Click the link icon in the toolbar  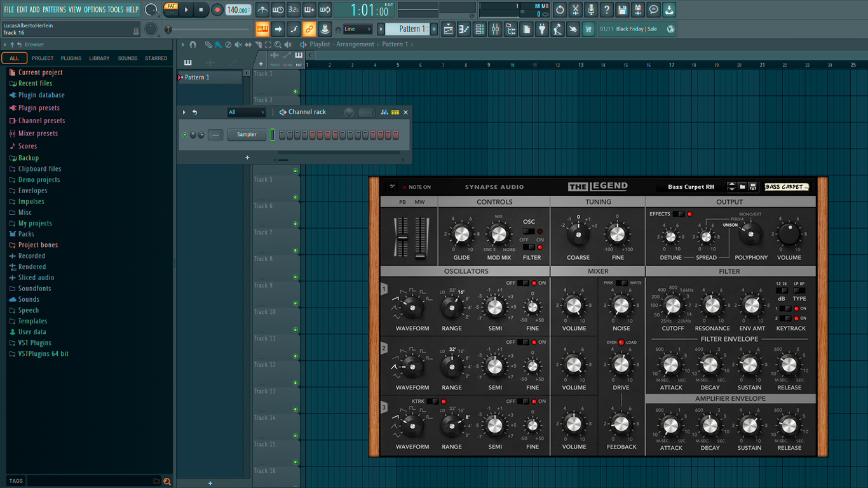(309, 29)
